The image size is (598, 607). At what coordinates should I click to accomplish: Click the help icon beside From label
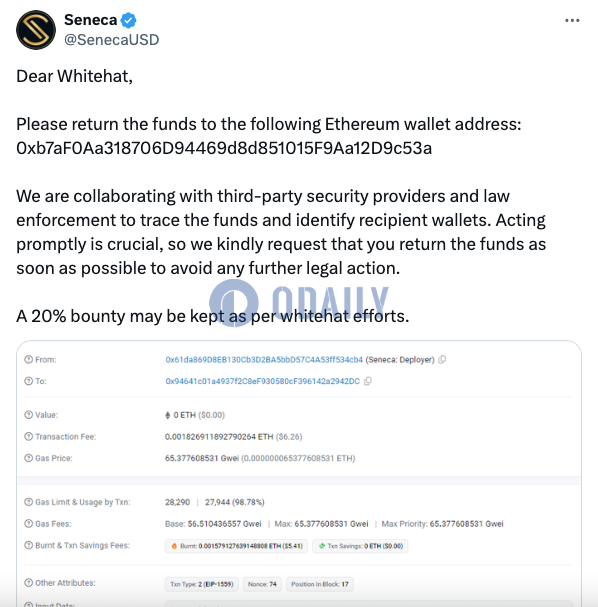click(29, 360)
